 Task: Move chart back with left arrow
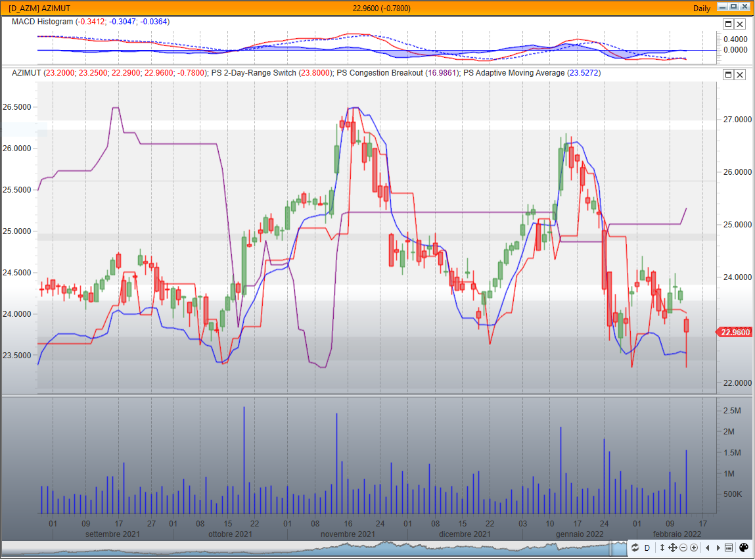(x=707, y=548)
